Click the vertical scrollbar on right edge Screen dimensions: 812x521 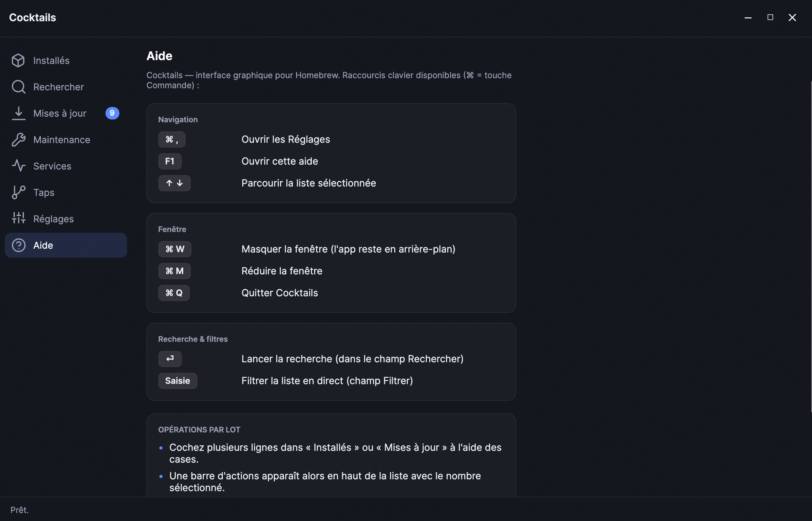(811, 247)
